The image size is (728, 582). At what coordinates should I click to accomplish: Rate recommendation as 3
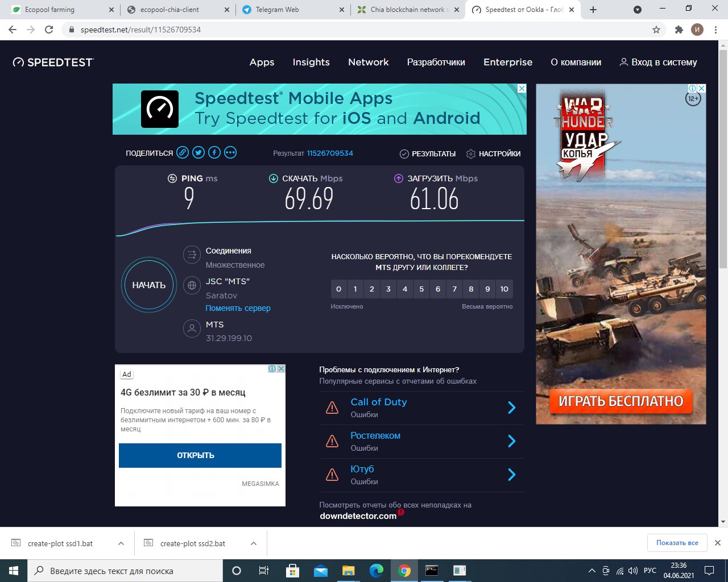(388, 289)
